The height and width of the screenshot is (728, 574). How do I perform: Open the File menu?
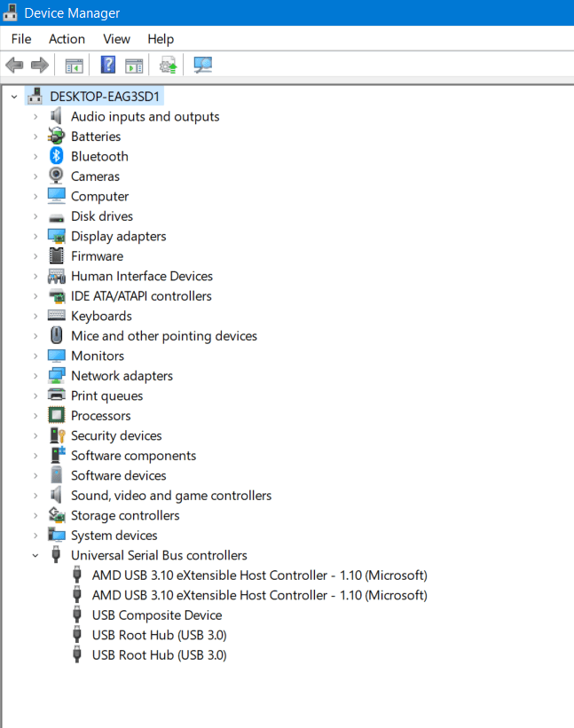[x=21, y=39]
